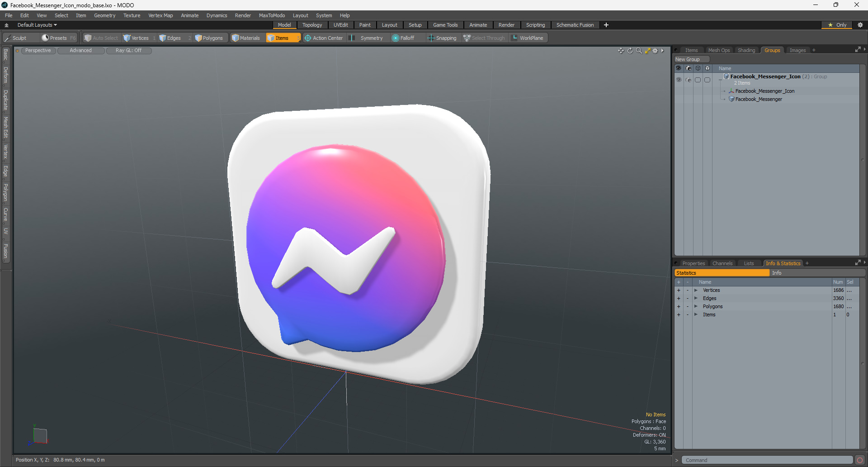The width and height of the screenshot is (868, 467).
Task: Toggle Select Through mode
Action: click(484, 38)
